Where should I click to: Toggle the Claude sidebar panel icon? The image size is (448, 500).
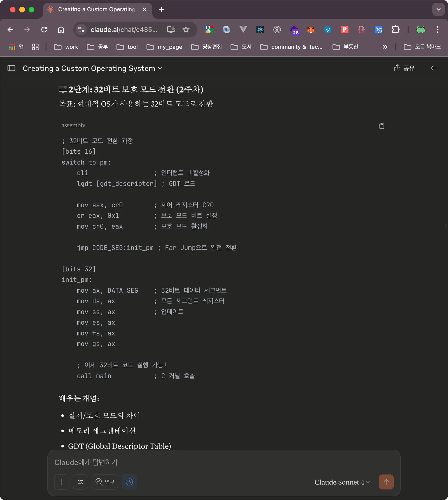point(11,68)
